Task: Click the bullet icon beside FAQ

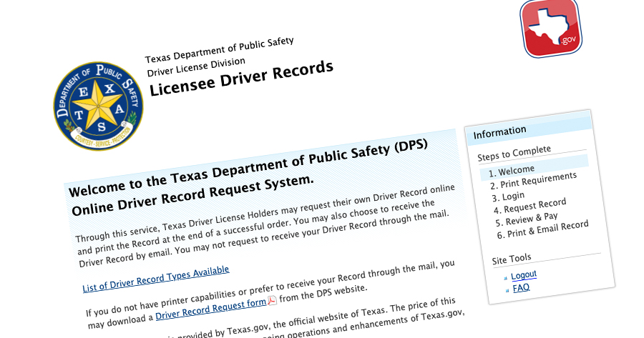Action: [507, 290]
